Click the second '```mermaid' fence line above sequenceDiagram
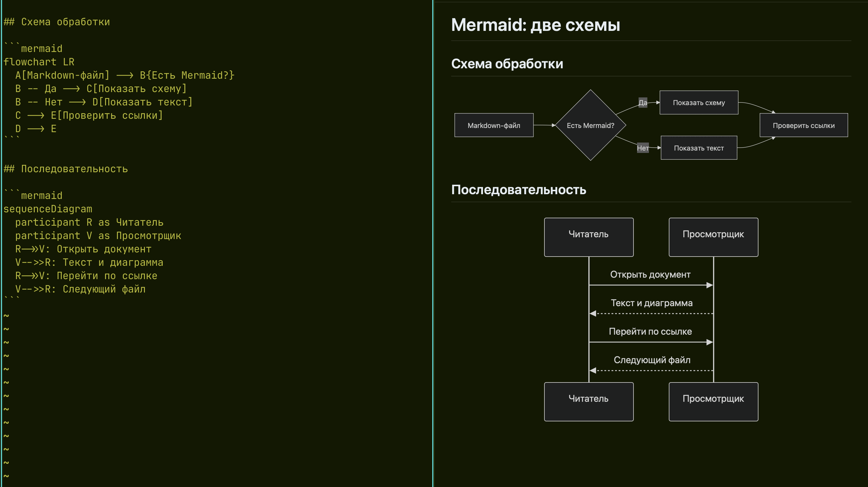This screenshot has width=868, height=487. [33, 195]
